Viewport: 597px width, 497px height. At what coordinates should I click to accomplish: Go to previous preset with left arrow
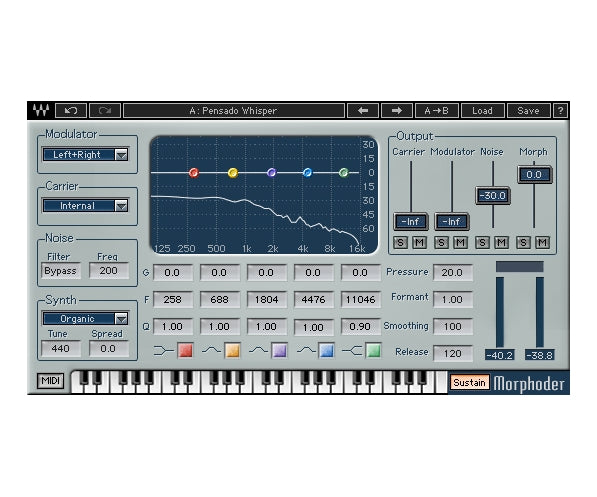tap(363, 110)
